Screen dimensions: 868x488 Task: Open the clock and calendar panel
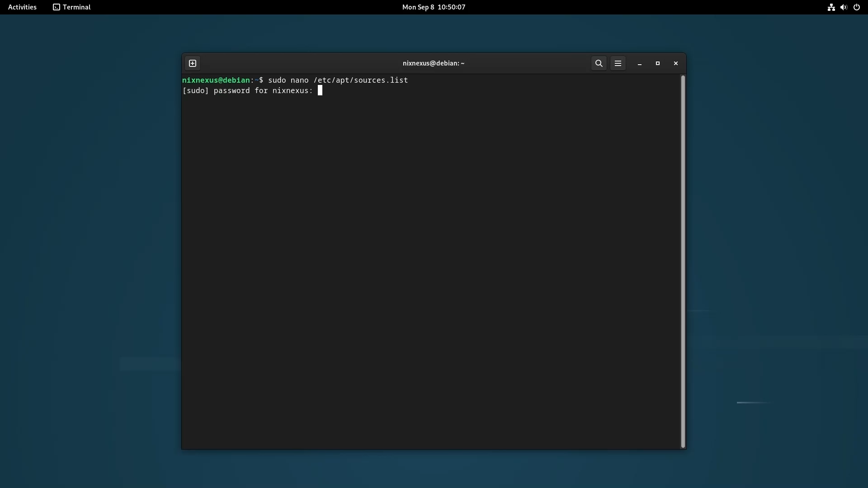(x=434, y=7)
